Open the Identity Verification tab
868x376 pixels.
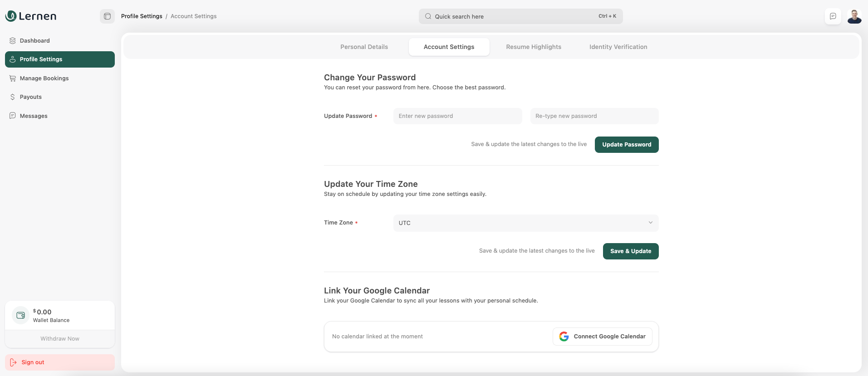click(618, 47)
